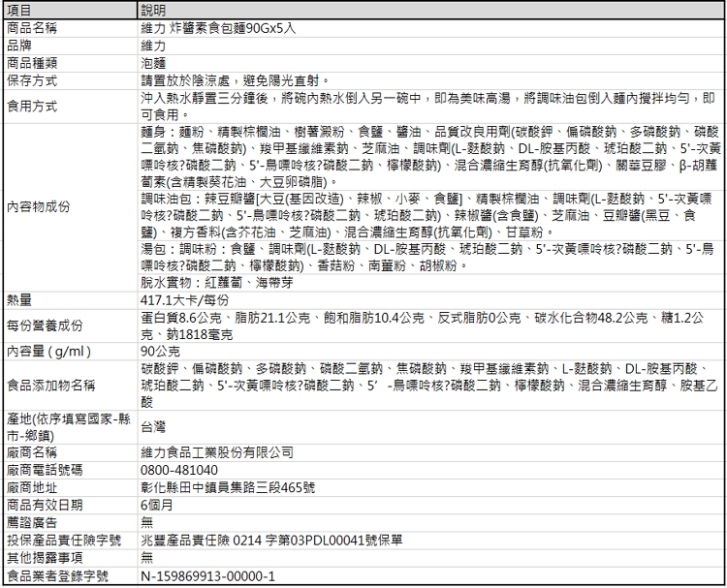This screenshot has width=727, height=588.
Task: Select the 台灣 origin value
Action: pos(153,425)
